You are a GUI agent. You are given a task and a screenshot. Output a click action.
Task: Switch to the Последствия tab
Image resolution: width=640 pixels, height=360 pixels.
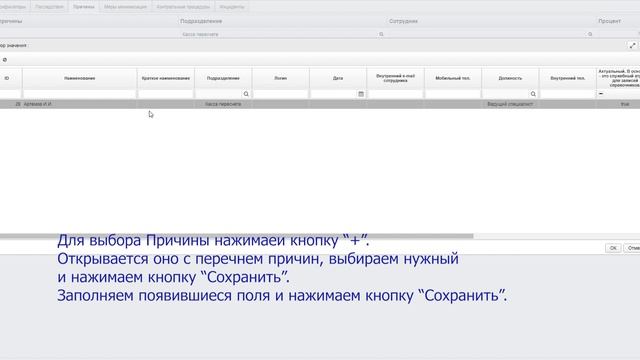click(x=49, y=7)
